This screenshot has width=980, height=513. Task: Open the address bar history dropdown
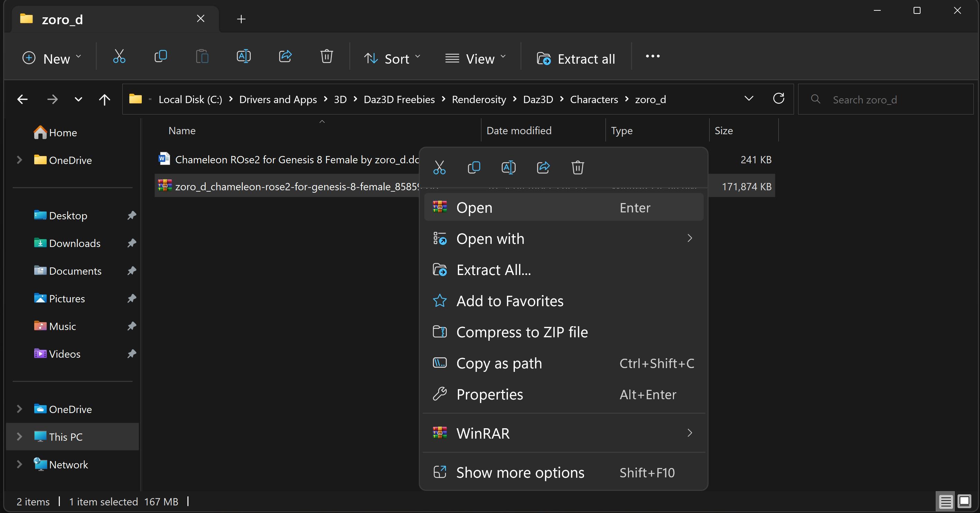click(748, 99)
